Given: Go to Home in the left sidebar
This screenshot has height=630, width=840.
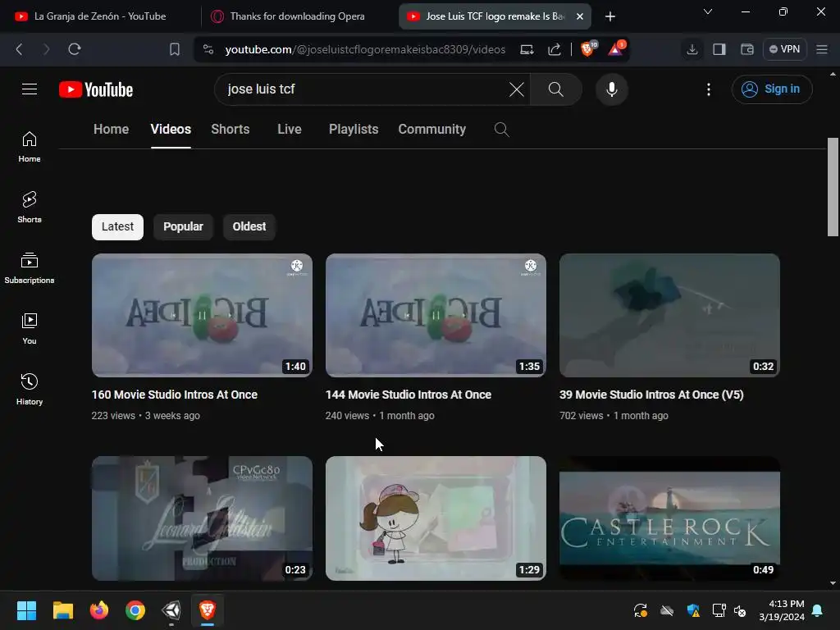Looking at the screenshot, I should coord(30,147).
